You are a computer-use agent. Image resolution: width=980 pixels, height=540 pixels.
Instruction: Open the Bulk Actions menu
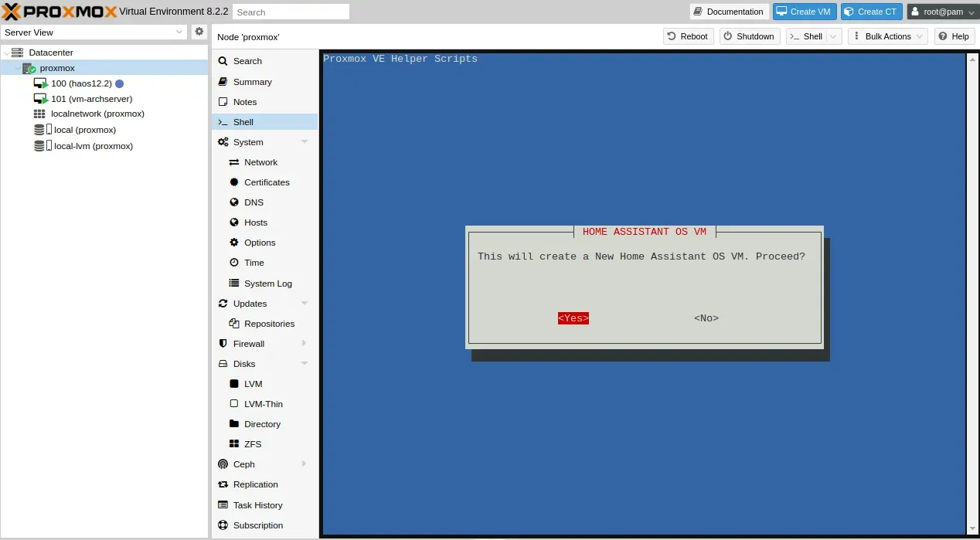887,36
